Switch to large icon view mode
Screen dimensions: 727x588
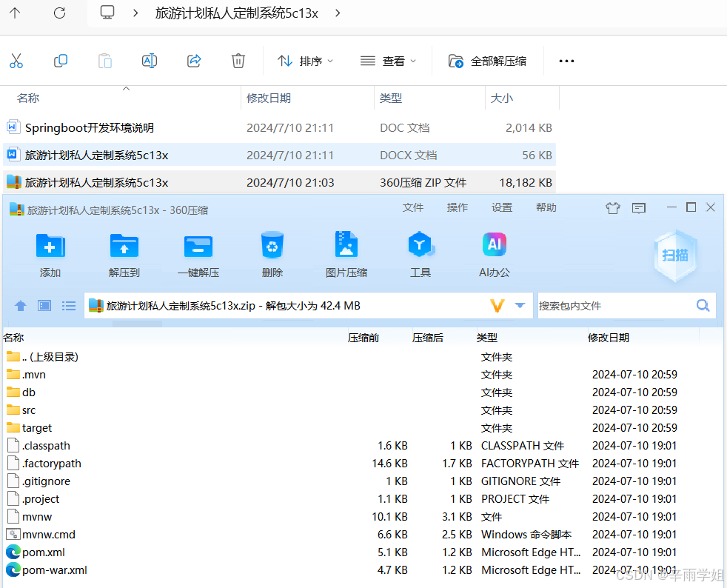point(44,305)
